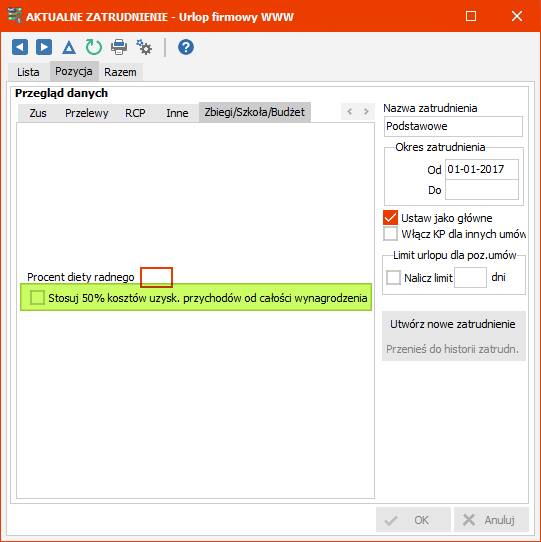Screen dimensions: 541x542
Task: Uncheck Ustaw jako główne checkbox
Action: (x=390, y=218)
